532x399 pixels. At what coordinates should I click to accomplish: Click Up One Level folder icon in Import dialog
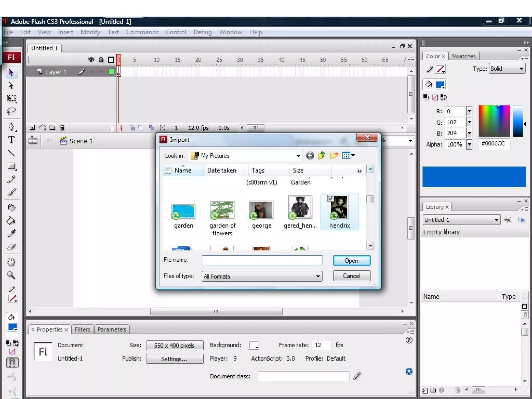click(322, 155)
